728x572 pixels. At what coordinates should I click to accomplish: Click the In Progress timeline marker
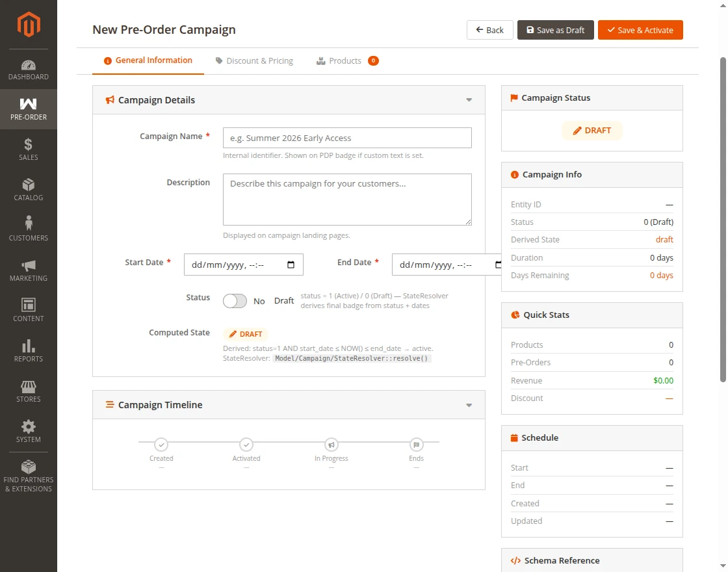pos(331,445)
